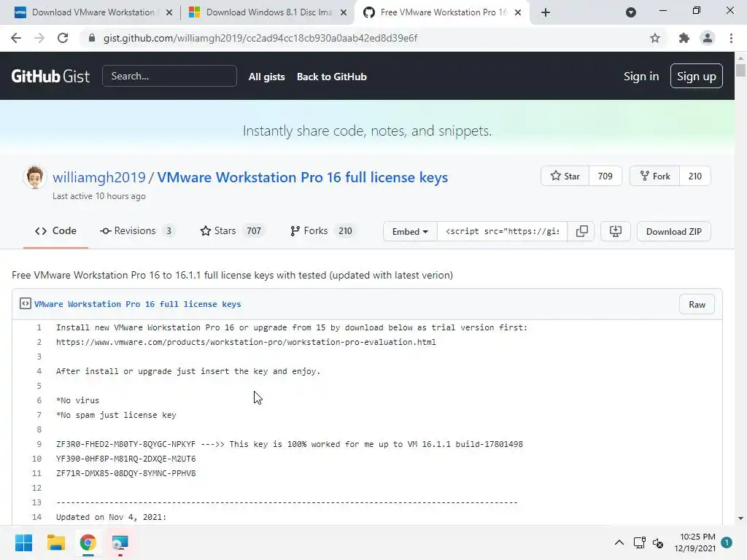Click the Chrome media control dropdown icon
Image resolution: width=747 pixels, height=560 pixels.
coord(631,12)
